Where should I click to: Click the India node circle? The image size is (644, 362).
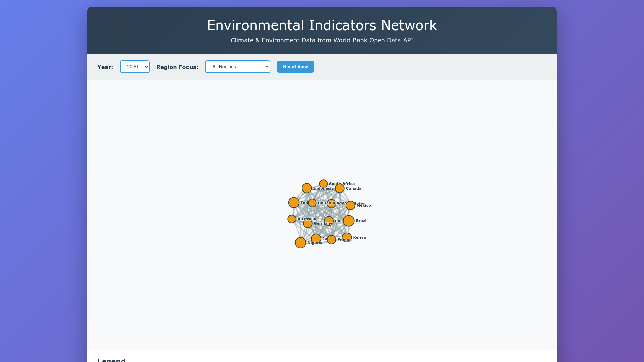(x=294, y=203)
